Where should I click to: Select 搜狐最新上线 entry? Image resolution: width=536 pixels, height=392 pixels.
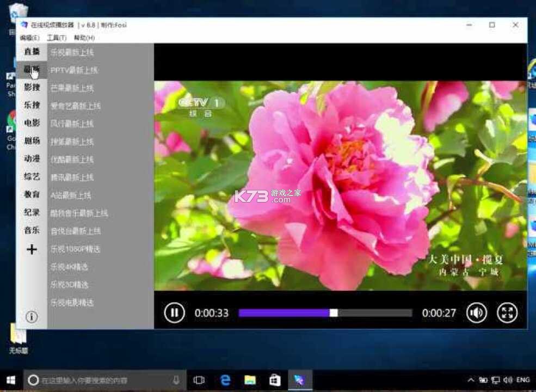click(72, 142)
